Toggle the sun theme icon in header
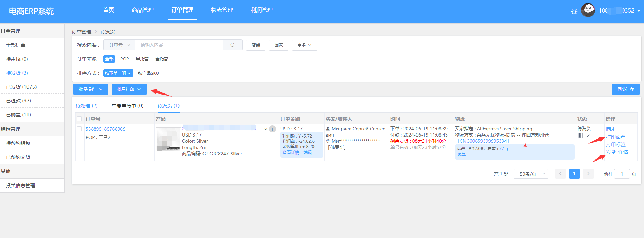The image size is (644, 238). click(574, 11)
